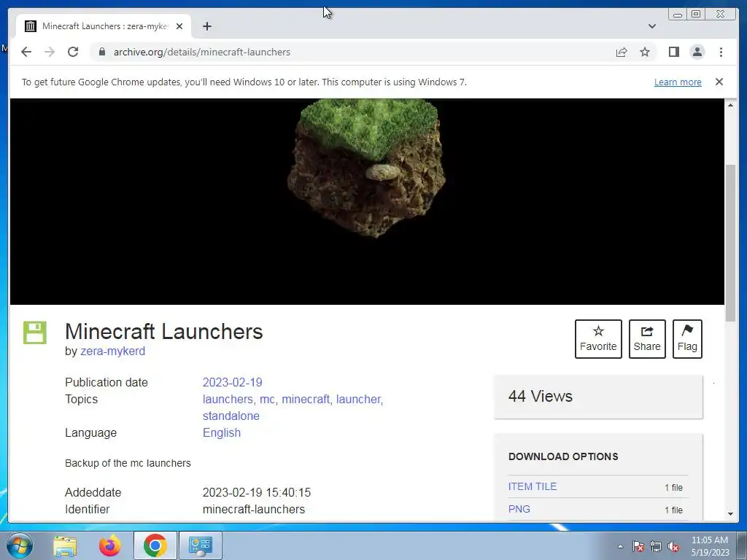This screenshot has height=560, width=747.
Task: Click the page's vertical scrollbar thumb
Action: click(x=730, y=243)
